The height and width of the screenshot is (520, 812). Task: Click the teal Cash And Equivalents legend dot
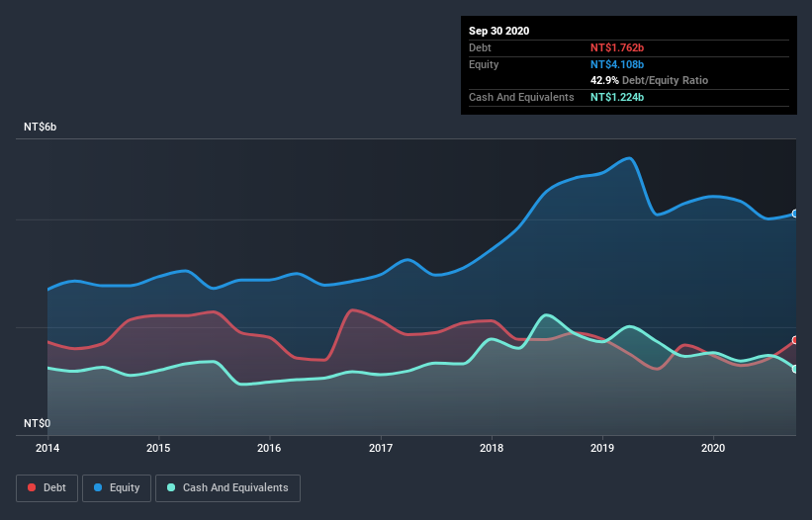[171, 487]
